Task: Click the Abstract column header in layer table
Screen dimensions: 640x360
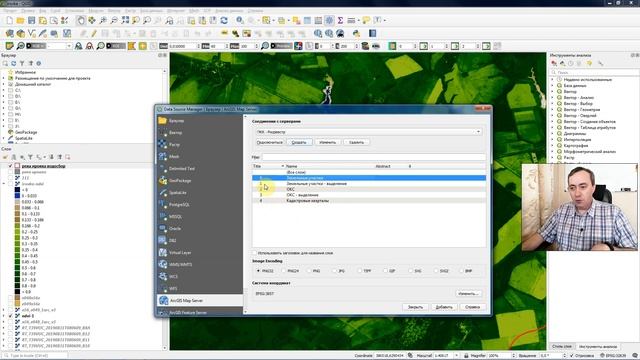Action: (391, 166)
